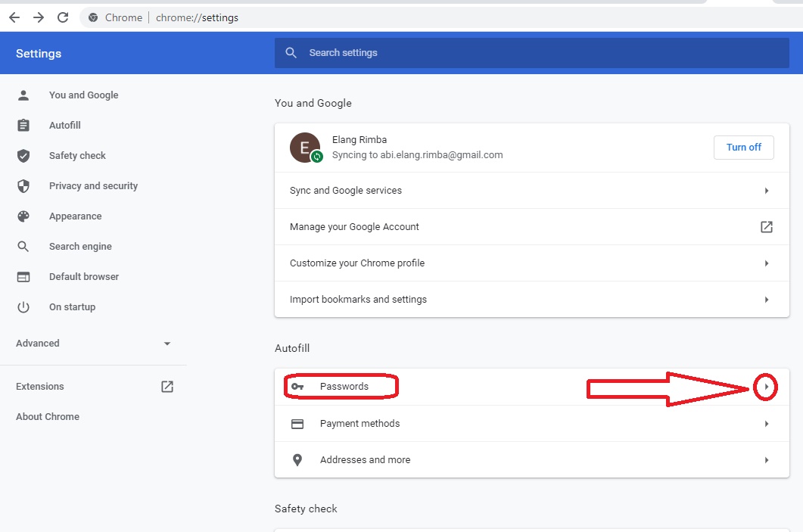Open the Customize your Chrome profile arrow
The width and height of the screenshot is (803, 532).
tap(767, 263)
